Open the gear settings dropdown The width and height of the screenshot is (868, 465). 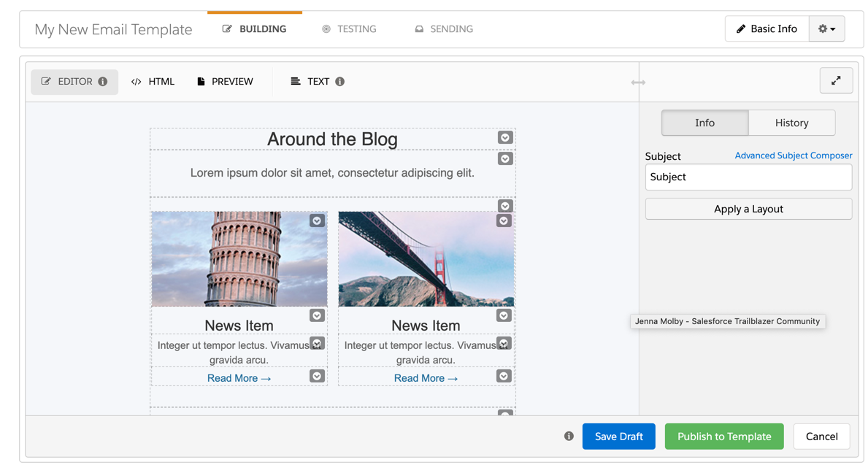pos(826,29)
